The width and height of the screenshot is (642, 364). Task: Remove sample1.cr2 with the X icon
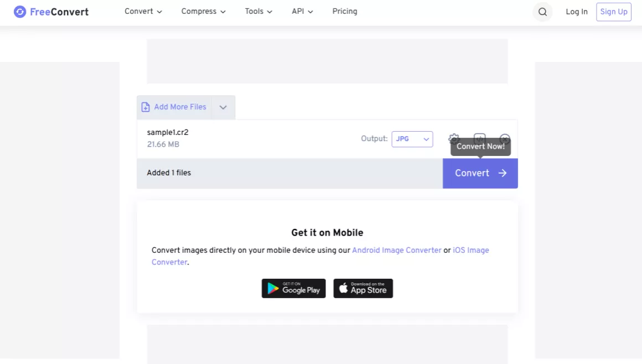pyautogui.click(x=505, y=138)
